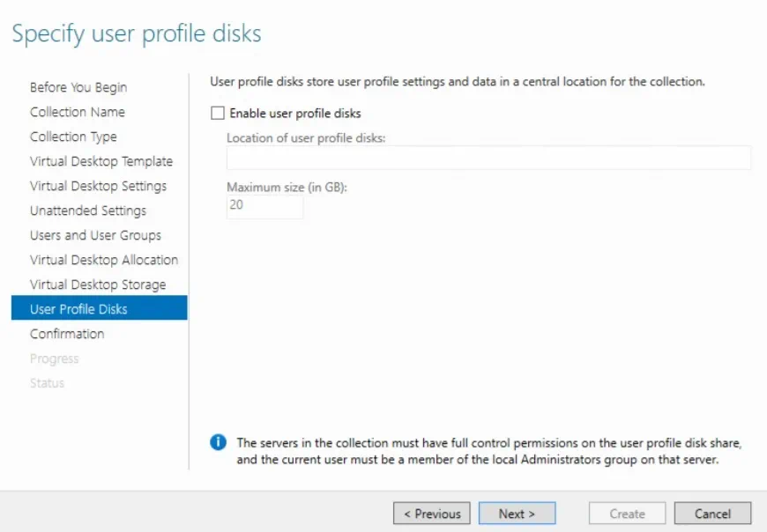
Task: Open Users and User Groups step
Action: click(x=93, y=235)
